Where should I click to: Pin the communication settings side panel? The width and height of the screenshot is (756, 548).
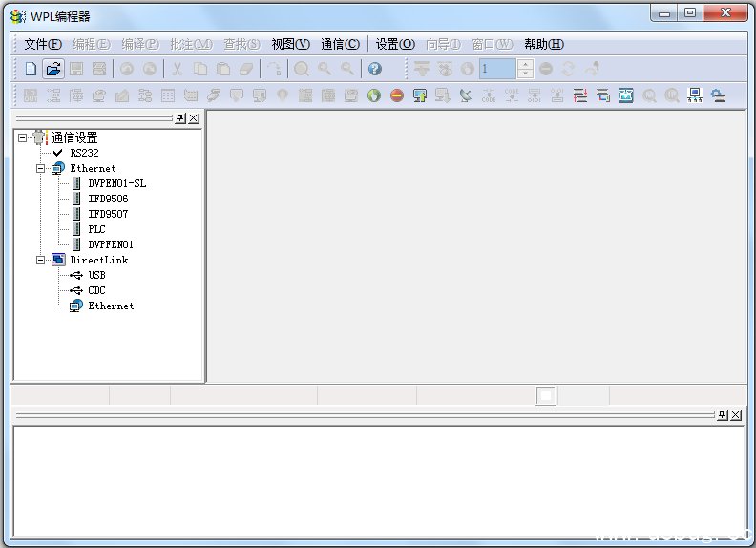tap(179, 118)
